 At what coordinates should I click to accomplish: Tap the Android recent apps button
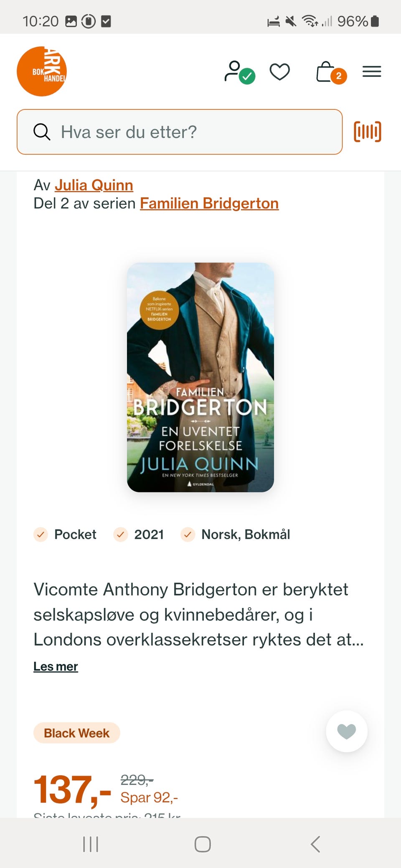(x=91, y=844)
